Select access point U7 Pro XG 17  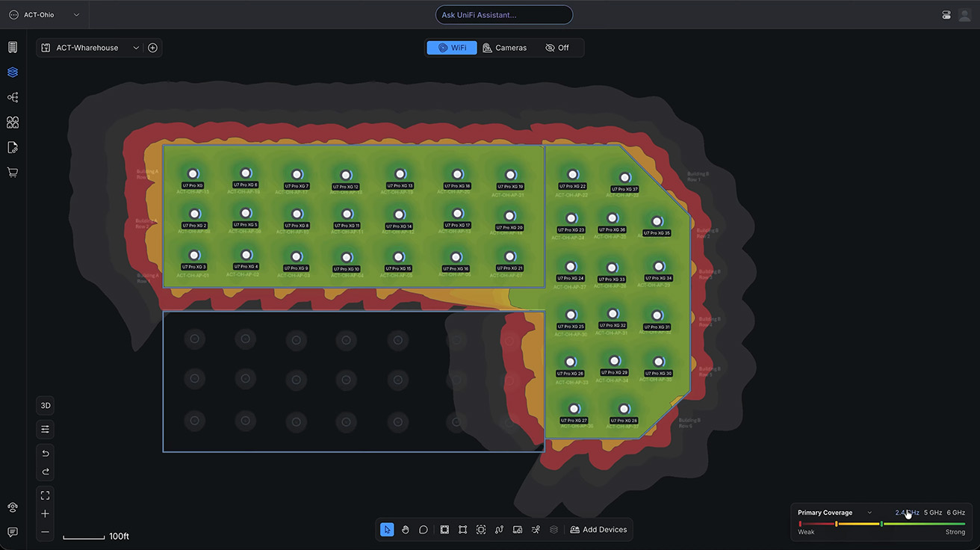tap(457, 214)
